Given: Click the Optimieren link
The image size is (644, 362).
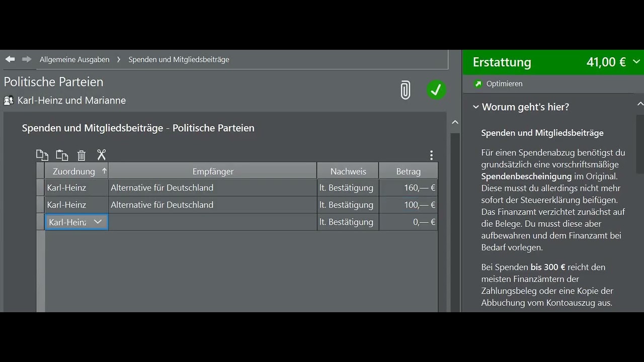Looking at the screenshot, I should coord(504,84).
